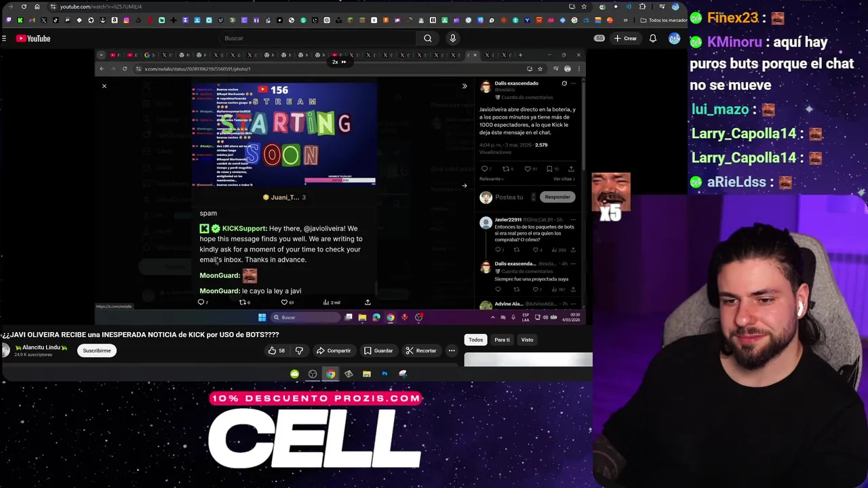
Task: Open more options on Javier22911's reply
Action: [x=573, y=220]
